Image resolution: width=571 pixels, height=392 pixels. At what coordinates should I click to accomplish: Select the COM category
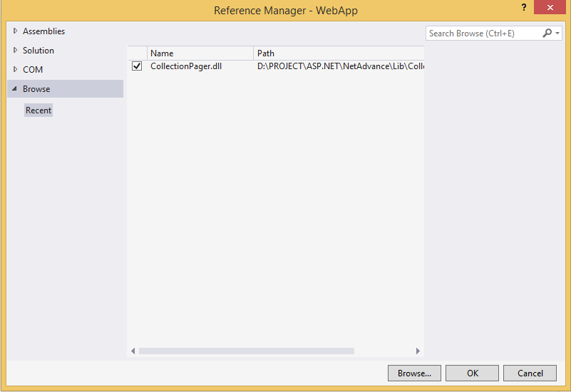pyautogui.click(x=33, y=70)
